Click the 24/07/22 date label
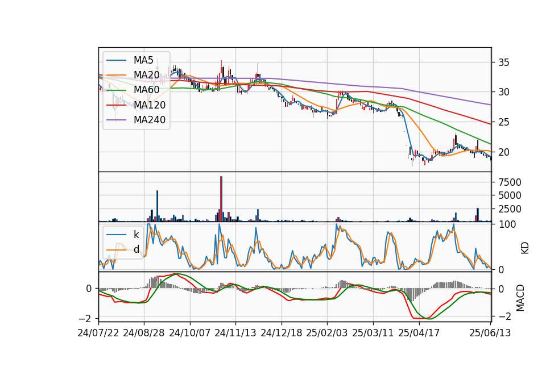This screenshot has height=392, width=546. (x=98, y=333)
